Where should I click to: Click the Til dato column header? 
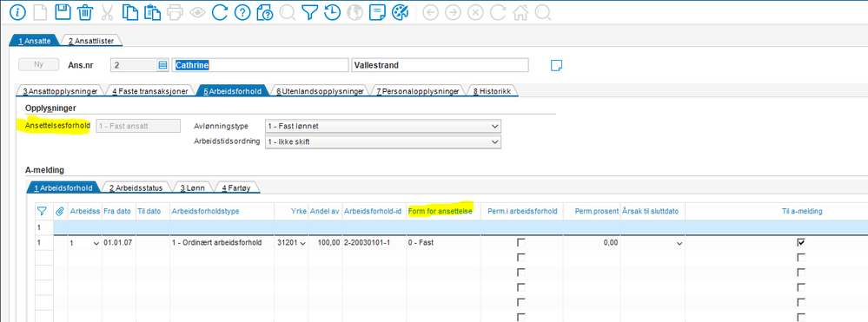coord(153,212)
